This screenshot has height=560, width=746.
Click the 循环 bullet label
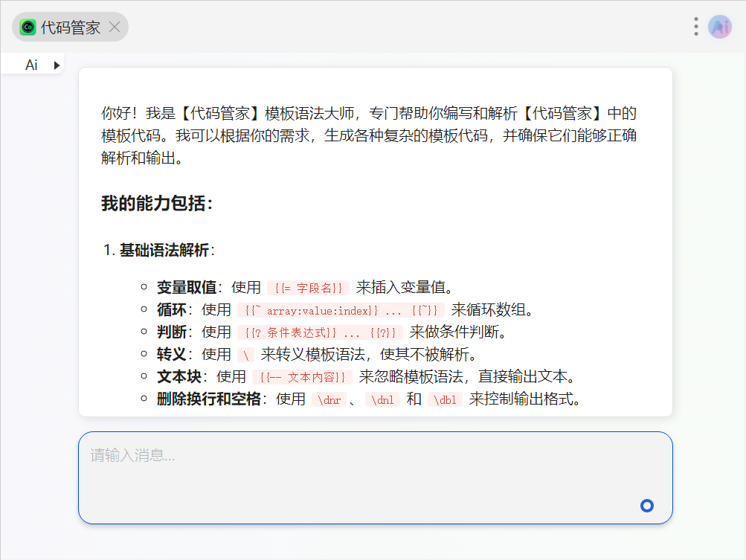click(172, 309)
